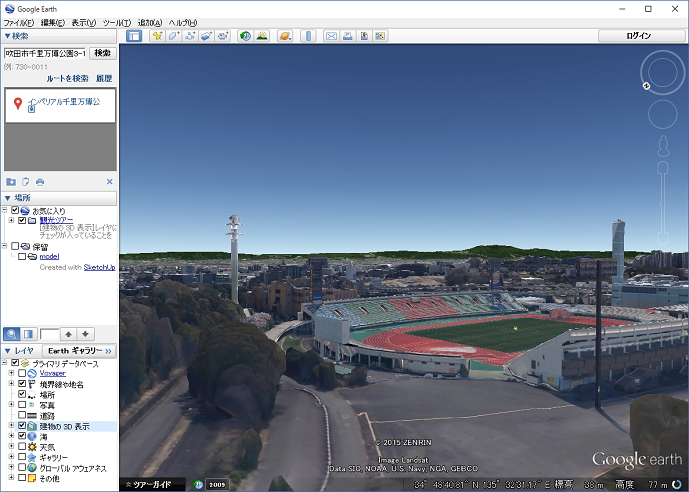The image size is (689, 492).
Task: Click the search address input field
Action: (x=45, y=53)
